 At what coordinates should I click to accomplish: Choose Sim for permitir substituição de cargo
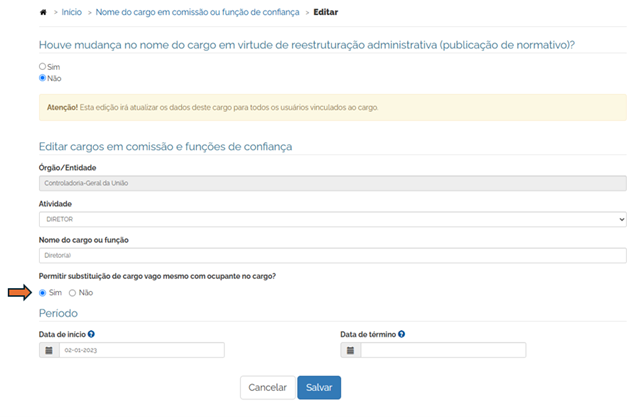43,293
